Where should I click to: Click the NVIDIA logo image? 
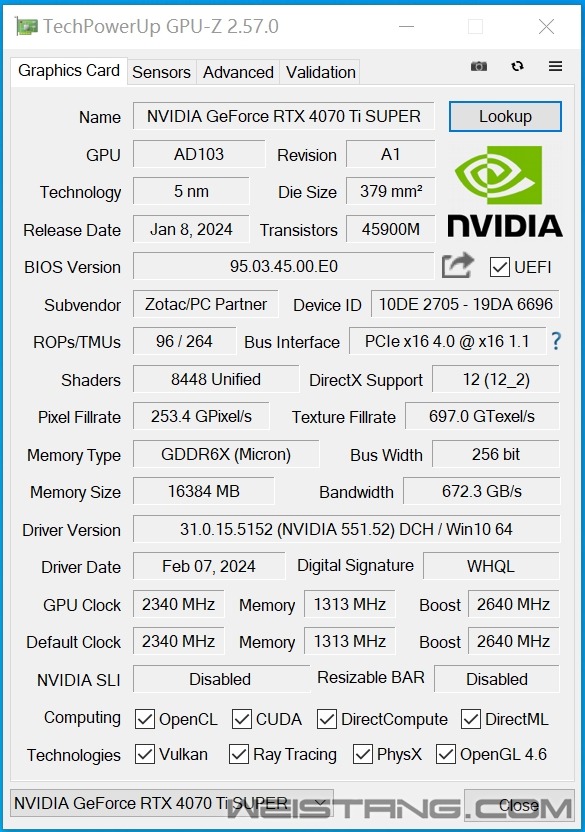point(505,191)
